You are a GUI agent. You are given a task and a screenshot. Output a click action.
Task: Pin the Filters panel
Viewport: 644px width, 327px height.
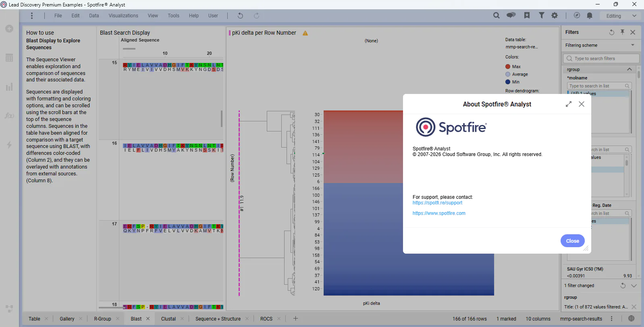click(622, 32)
